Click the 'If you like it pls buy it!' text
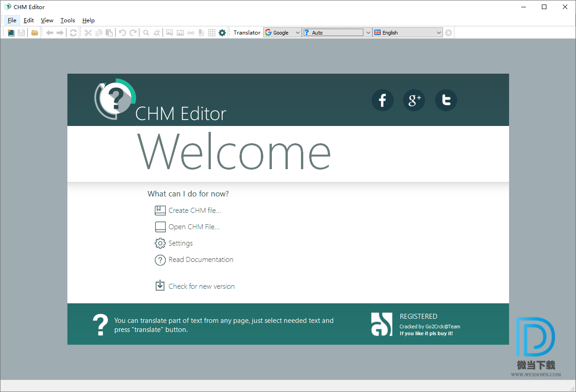576x392 pixels. [426, 333]
